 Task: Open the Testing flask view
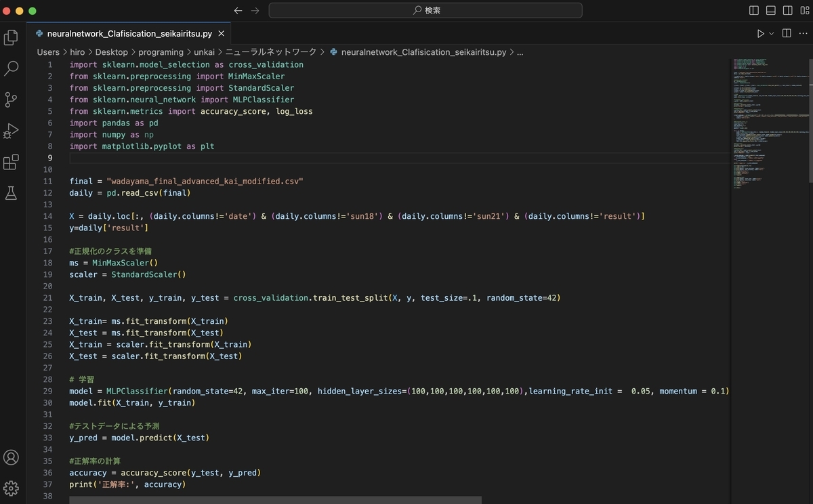[11, 193]
